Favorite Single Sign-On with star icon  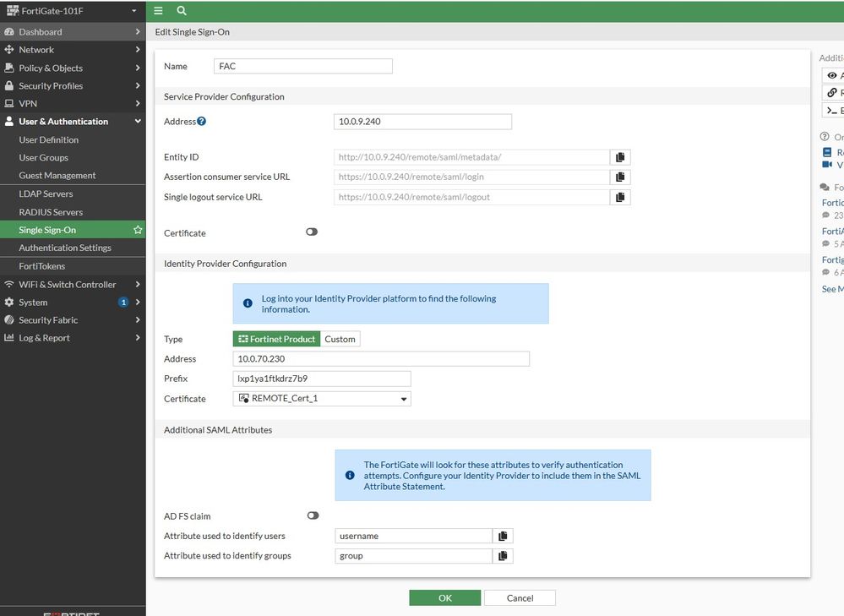click(x=138, y=230)
